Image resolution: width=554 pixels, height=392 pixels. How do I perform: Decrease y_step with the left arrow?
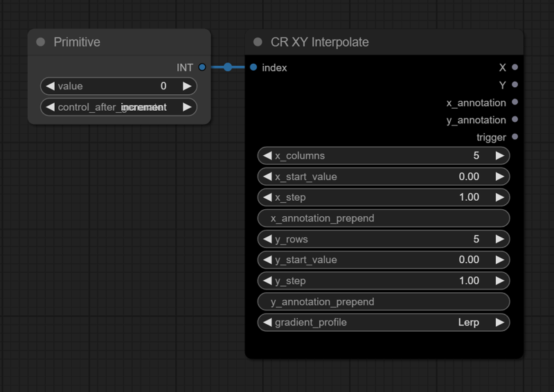point(267,280)
